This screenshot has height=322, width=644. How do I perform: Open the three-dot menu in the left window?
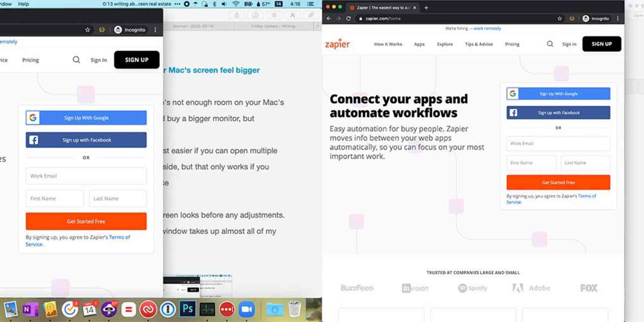(155, 30)
